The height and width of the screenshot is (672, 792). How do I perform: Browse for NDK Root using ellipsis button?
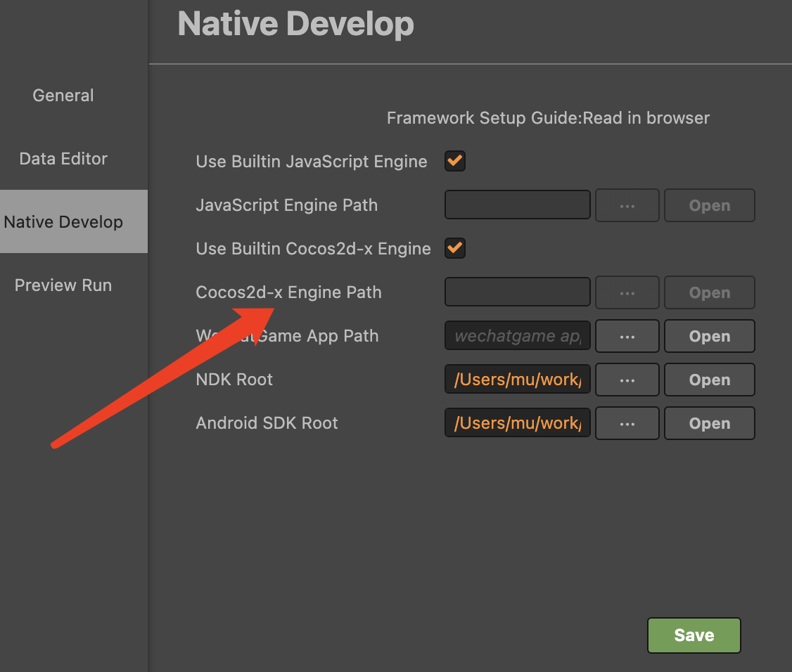pyautogui.click(x=627, y=380)
